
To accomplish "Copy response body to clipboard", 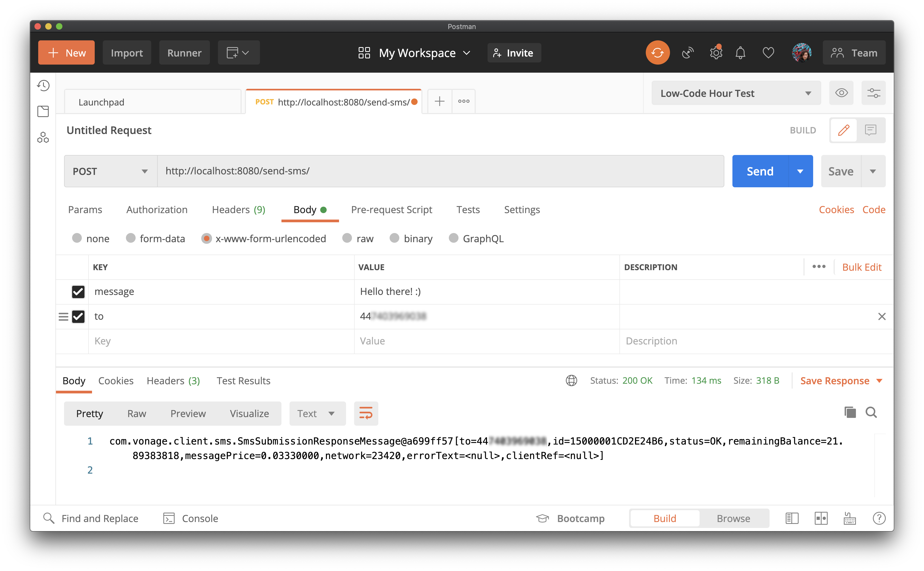I will pos(850,412).
